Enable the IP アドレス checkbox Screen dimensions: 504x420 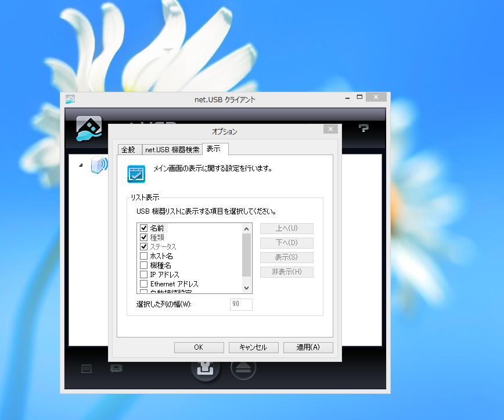tap(143, 275)
